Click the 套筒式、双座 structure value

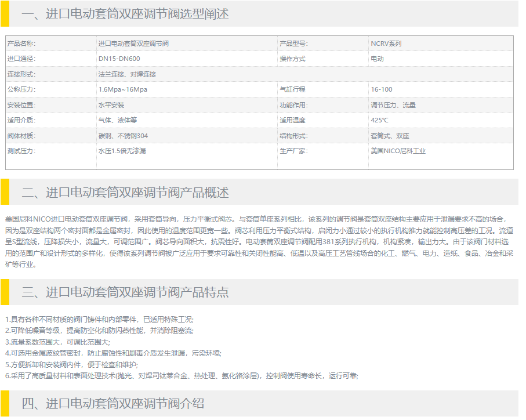coord(390,136)
